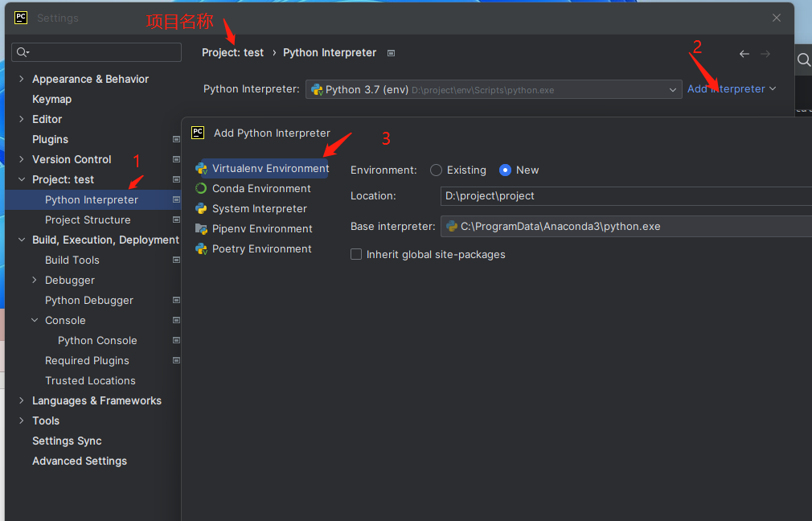The height and width of the screenshot is (521, 812).
Task: Open the search field in Settings
Action: (96, 51)
